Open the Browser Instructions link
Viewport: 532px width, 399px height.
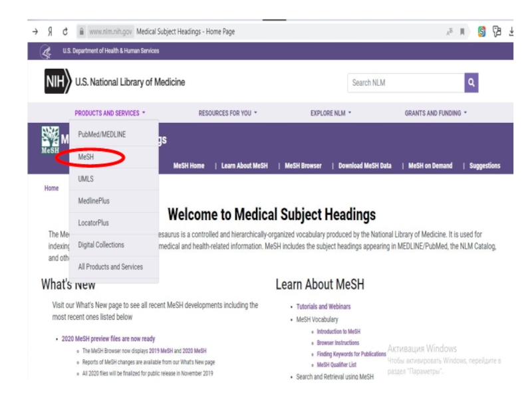point(338,342)
